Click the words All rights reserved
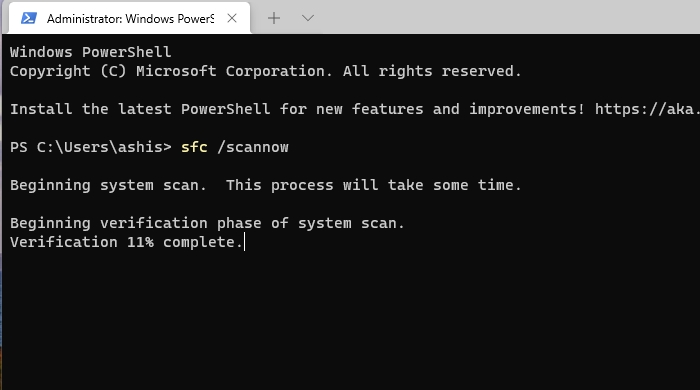 coord(432,71)
